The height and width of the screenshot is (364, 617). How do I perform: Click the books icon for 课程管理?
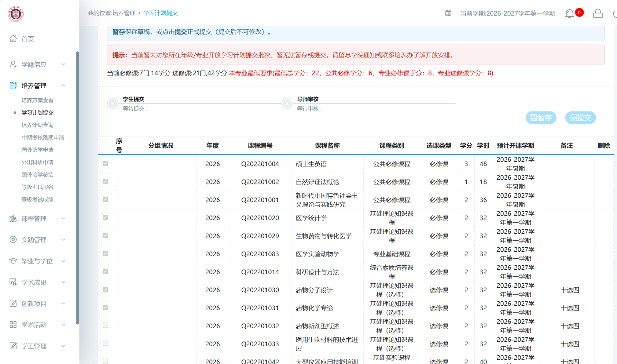point(13,218)
